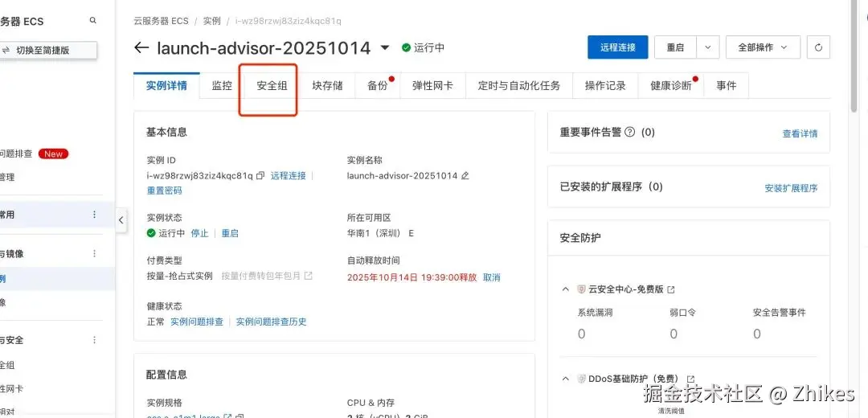Open the 弹性网卡 tab
Screen dimensions: 868x418
point(432,86)
